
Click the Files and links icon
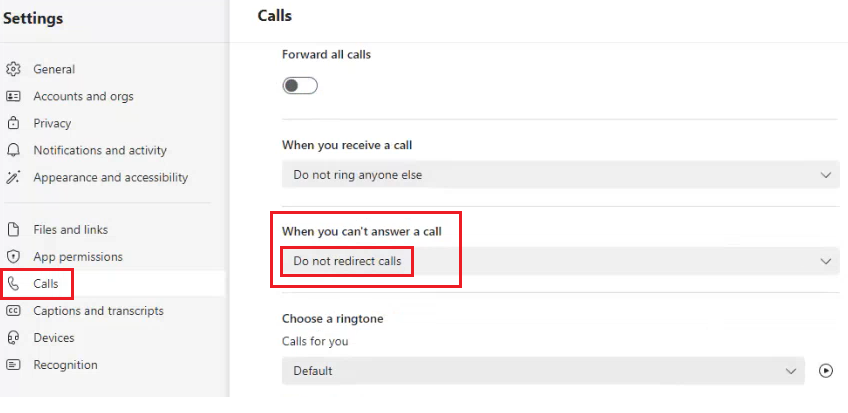coord(13,229)
